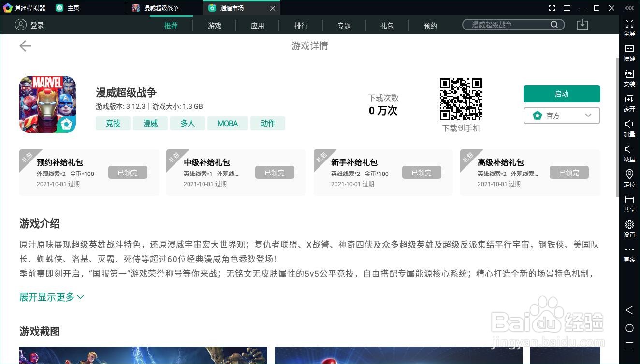Launch 多开 multi-instance manager
Viewport: 640px width, 364px height.
tap(629, 103)
